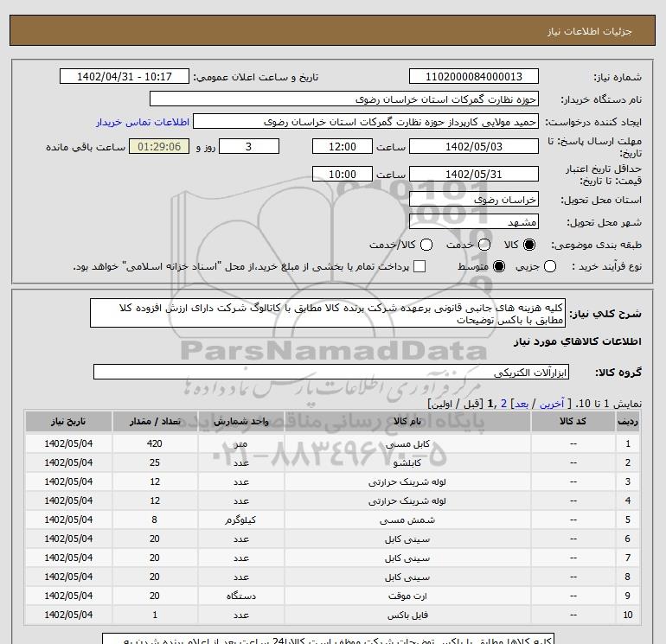Image resolution: width=666 pixels, height=644 pixels.
Task: Click the دستگاه unit cell
Action: [240, 596]
